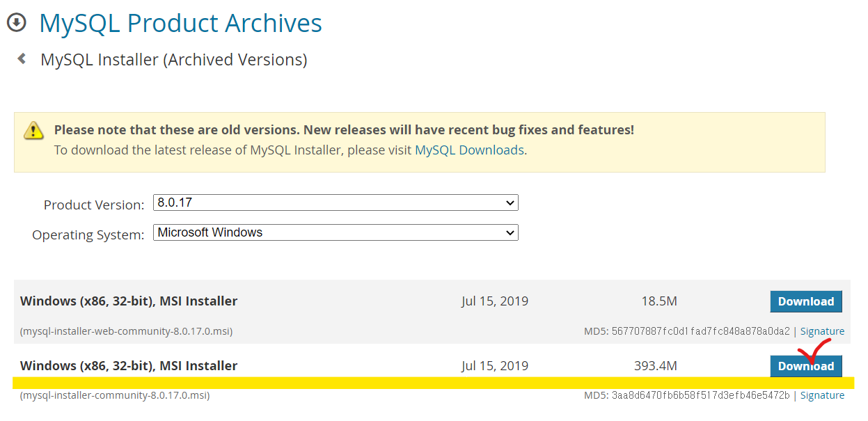Click the yellow warning triangle icon
868x421 pixels.
pyautogui.click(x=33, y=130)
